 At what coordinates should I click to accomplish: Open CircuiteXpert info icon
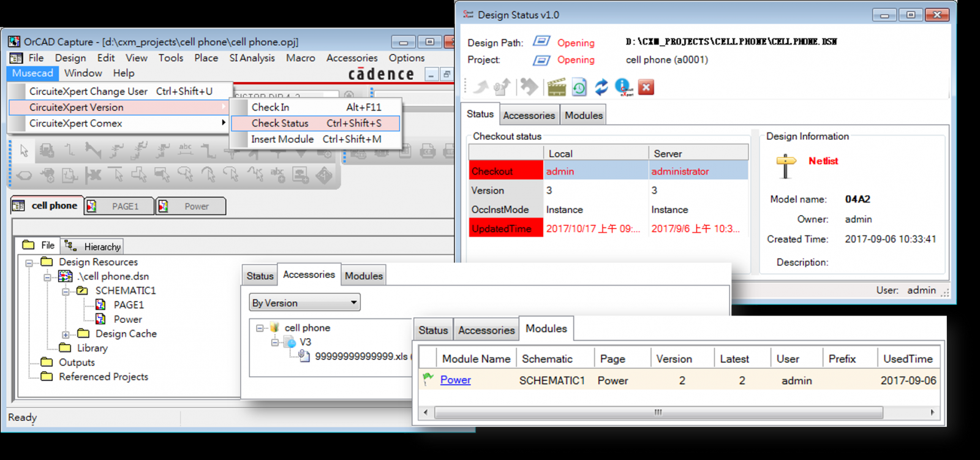click(x=624, y=87)
